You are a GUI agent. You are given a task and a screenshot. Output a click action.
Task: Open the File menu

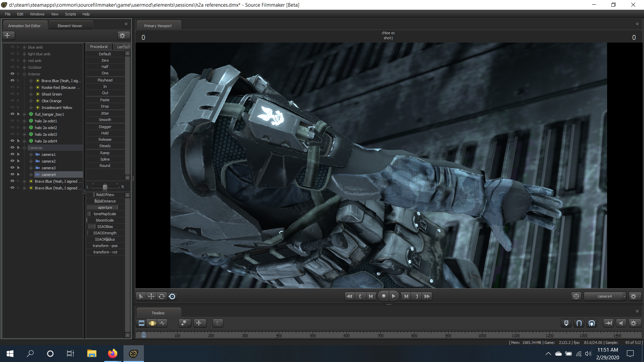click(x=8, y=14)
